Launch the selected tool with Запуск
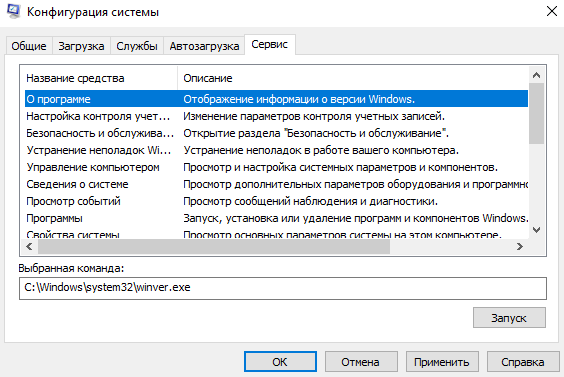This screenshot has width=564, height=377. (509, 318)
